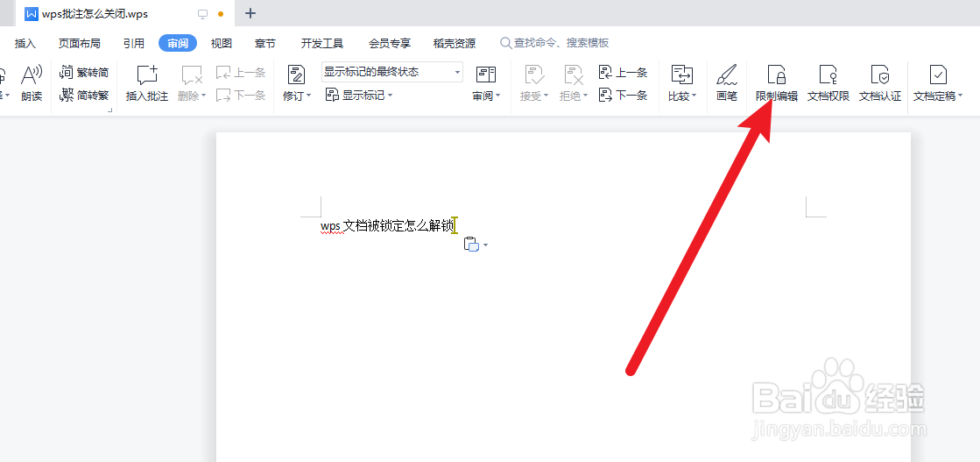Open the 插入 tab
Screen dimensions: 980x462
pyautogui.click(x=25, y=43)
